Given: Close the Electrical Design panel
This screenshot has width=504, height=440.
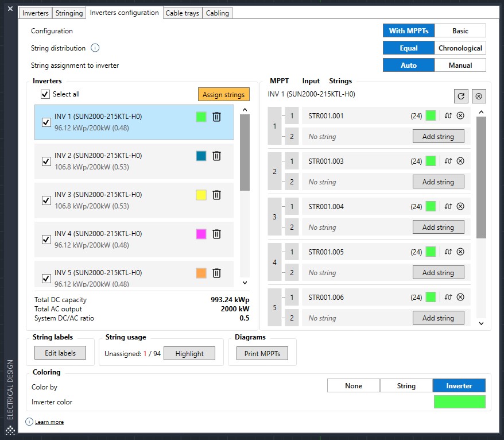Looking at the screenshot, I should (x=10, y=9).
